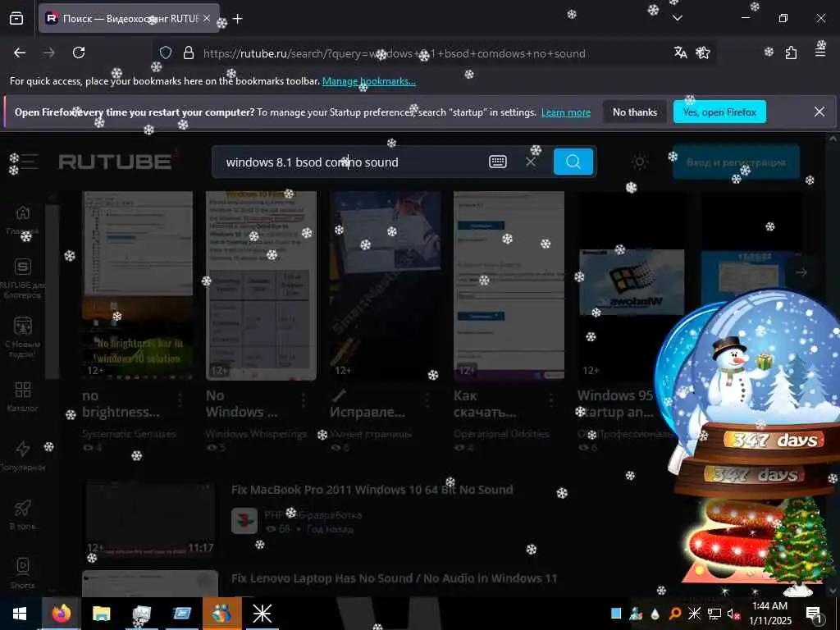Open the 'Operational Oddities' channel name
This screenshot has height=630, width=840.
[501, 434]
